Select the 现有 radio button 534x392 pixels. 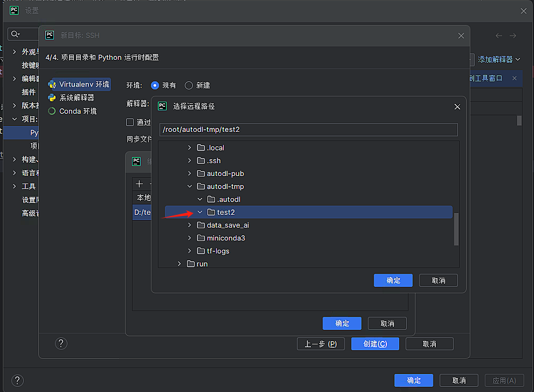[x=155, y=85]
